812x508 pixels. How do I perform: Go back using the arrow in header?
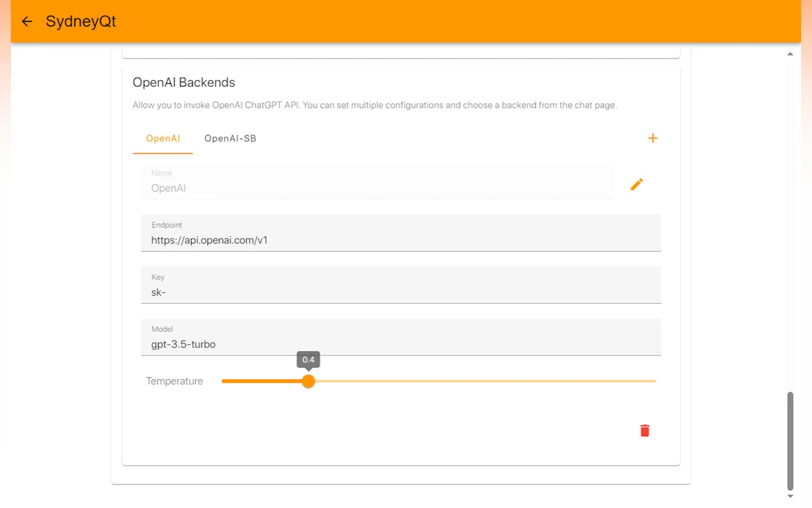[x=27, y=21]
